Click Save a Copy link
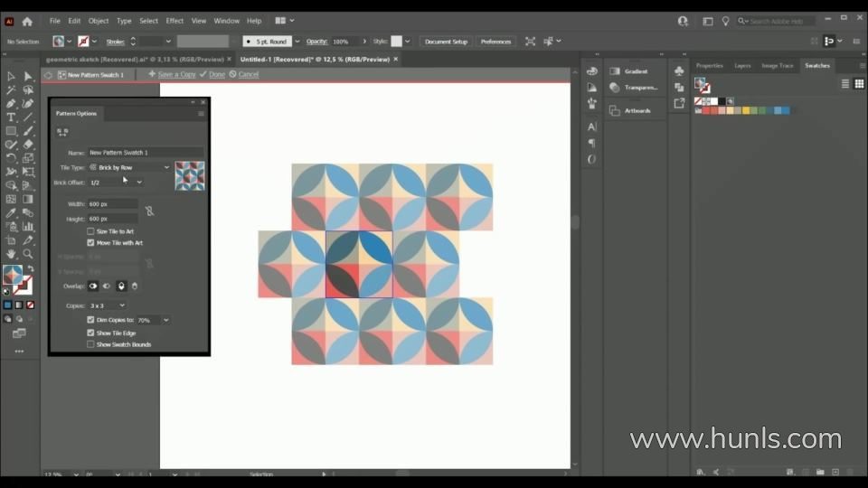This screenshot has width=868, height=488. point(176,74)
